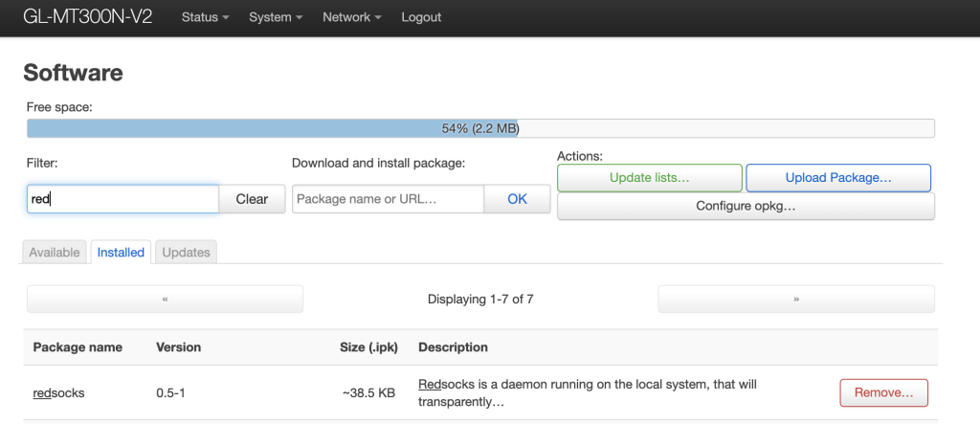Open the Status dropdown menu
The height and width of the screenshot is (424, 980).
pyautogui.click(x=205, y=17)
